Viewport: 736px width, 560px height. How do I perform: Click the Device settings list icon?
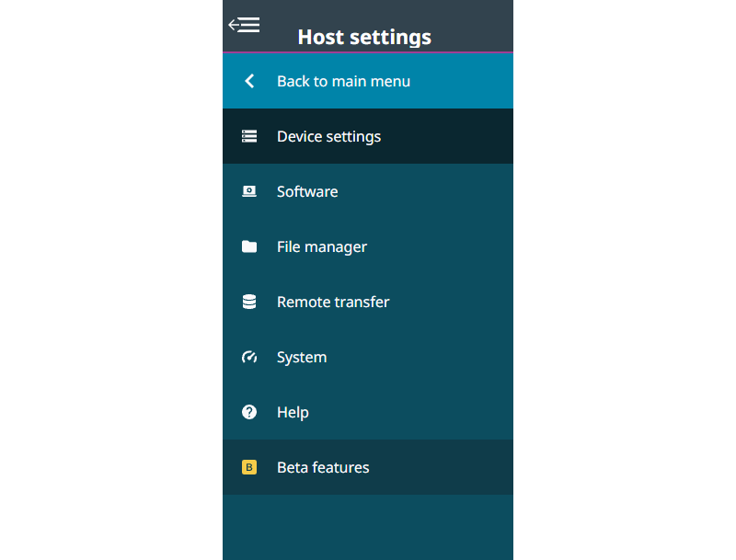pyautogui.click(x=248, y=135)
